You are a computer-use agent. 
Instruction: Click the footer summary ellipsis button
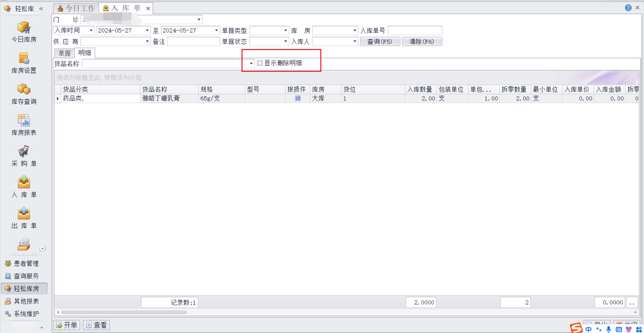[632, 302]
